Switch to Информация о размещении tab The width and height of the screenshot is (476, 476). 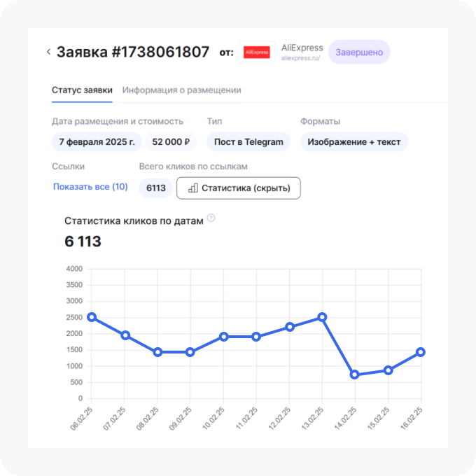coord(182,90)
